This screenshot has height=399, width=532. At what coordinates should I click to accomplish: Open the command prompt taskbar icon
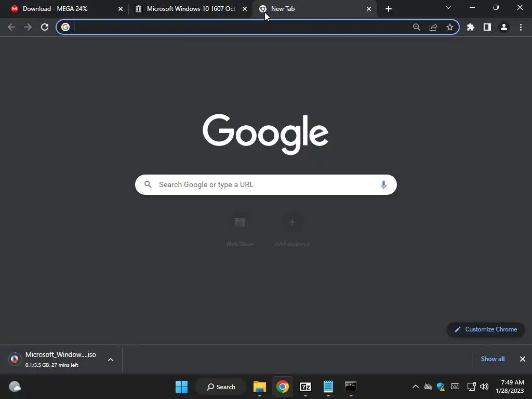coord(351,387)
